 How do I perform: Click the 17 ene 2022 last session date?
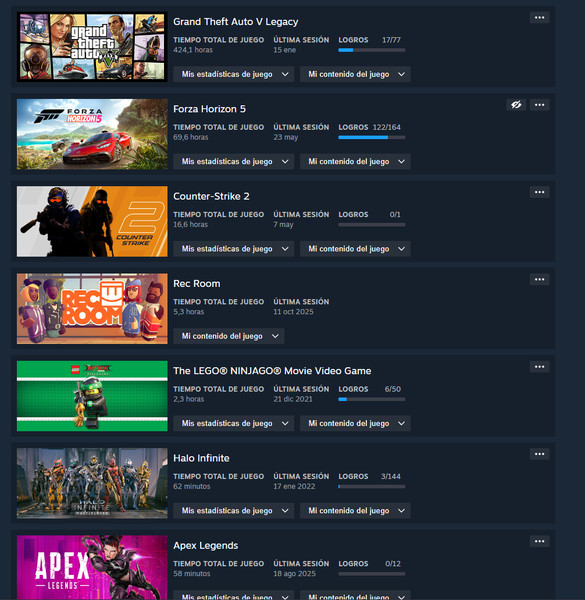[x=294, y=486]
